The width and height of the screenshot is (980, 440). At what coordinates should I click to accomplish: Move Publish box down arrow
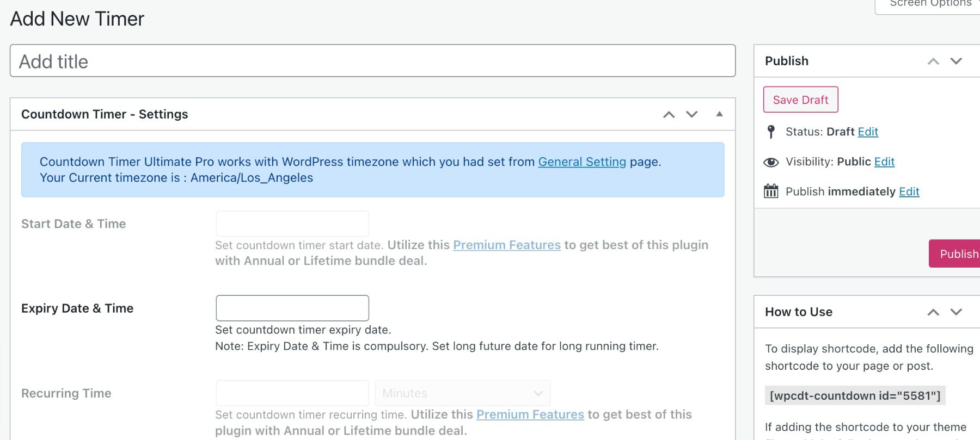[956, 61]
